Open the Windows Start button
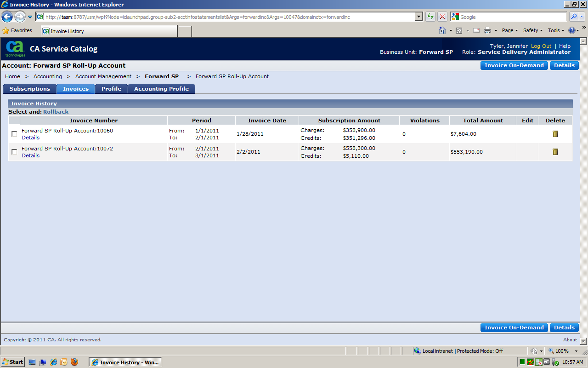The width and height of the screenshot is (588, 368). [x=13, y=362]
